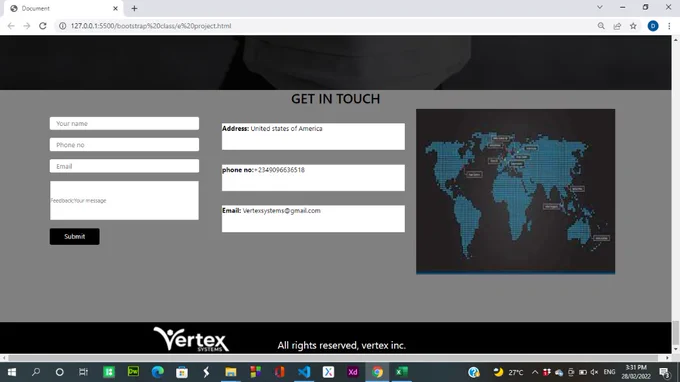
Task: Click the Phone no input field
Action: 124,145
